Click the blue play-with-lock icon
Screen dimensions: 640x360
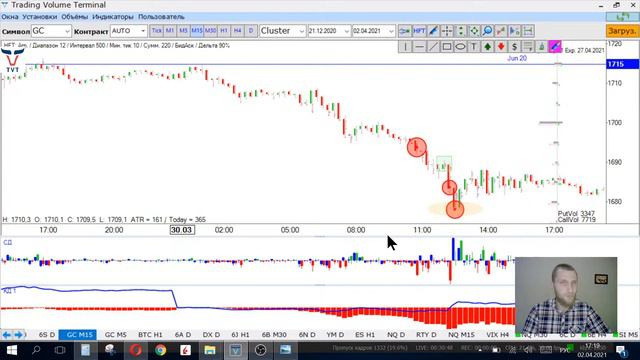point(514,31)
